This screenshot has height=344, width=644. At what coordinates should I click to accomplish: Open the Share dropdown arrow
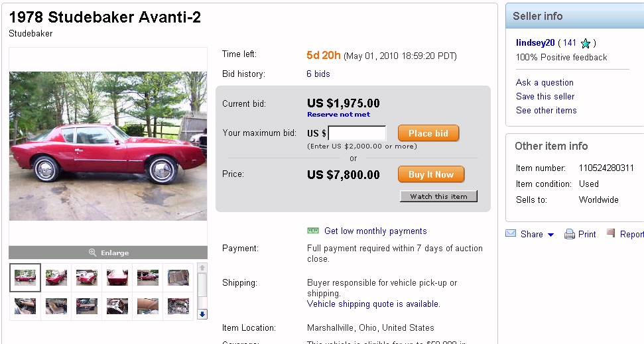click(x=550, y=235)
